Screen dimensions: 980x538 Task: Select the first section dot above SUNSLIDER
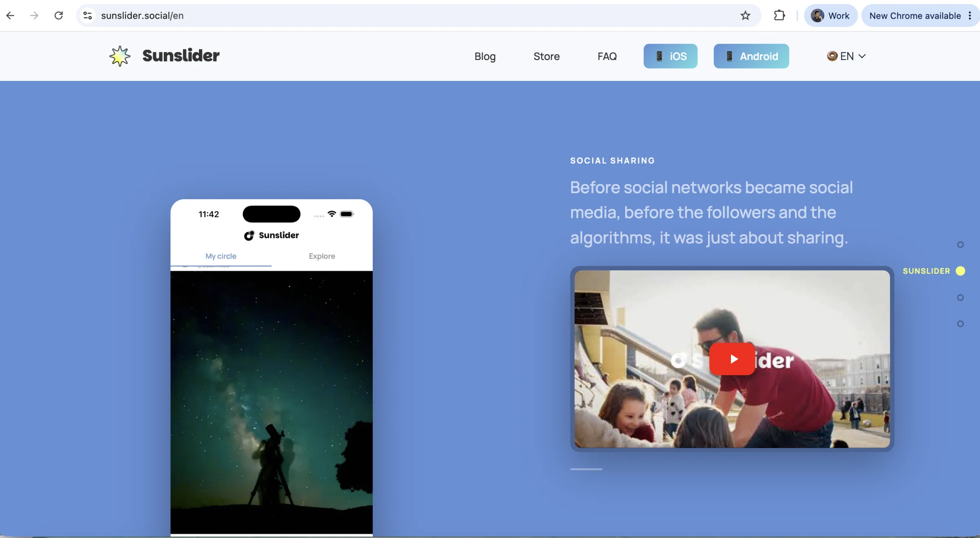click(x=960, y=245)
